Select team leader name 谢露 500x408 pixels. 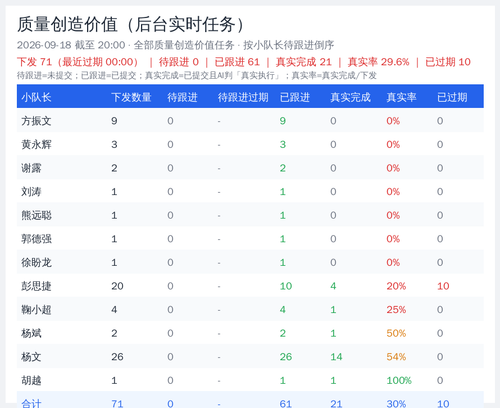click(x=31, y=168)
